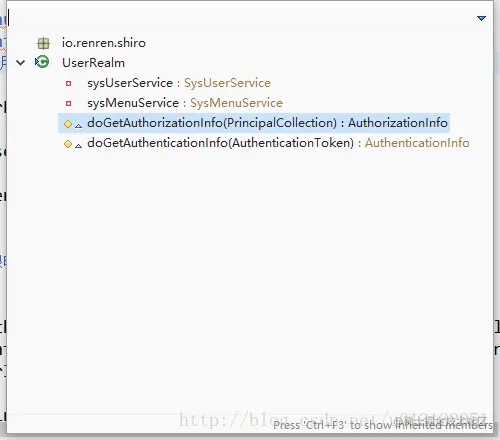This screenshot has height=440, width=500.
Task: Open the outline view menu arrow
Action: coord(481,18)
